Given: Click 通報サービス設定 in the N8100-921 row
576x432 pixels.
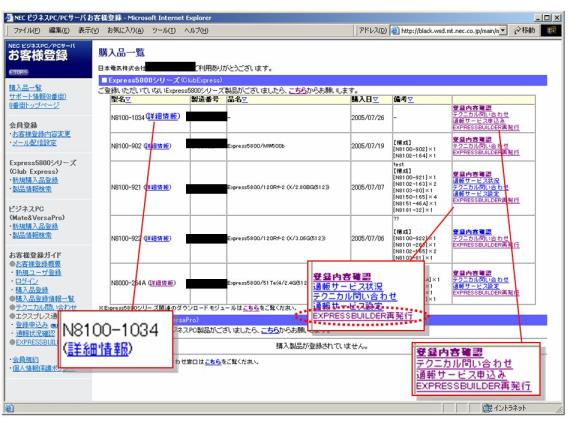Looking at the screenshot, I should click(476, 194).
